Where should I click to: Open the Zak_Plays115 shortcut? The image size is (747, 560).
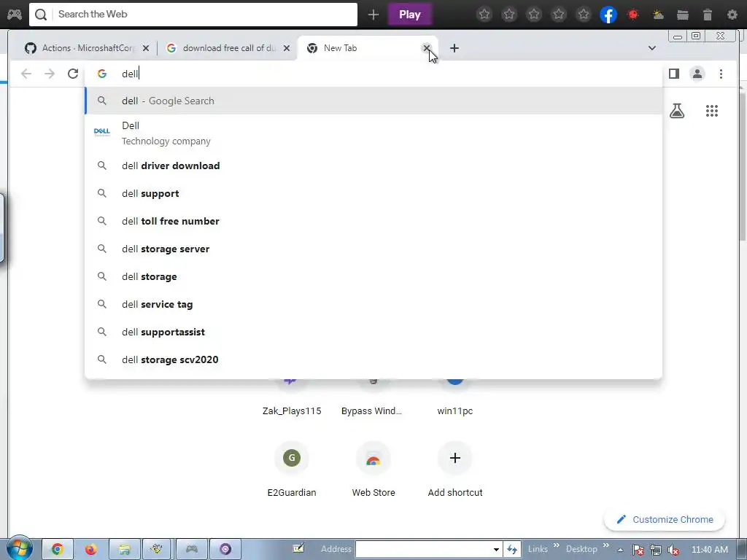pyautogui.click(x=292, y=411)
